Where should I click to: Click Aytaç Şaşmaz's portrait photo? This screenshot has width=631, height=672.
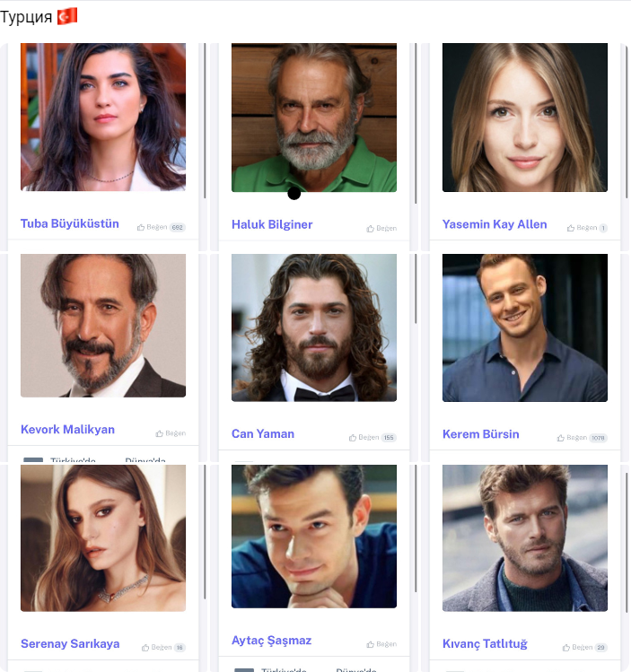pyautogui.click(x=314, y=537)
